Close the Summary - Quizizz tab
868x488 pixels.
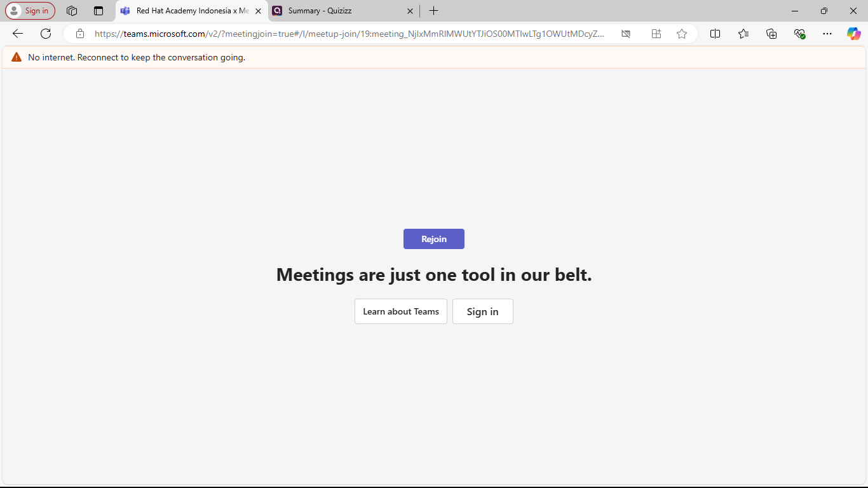(410, 11)
